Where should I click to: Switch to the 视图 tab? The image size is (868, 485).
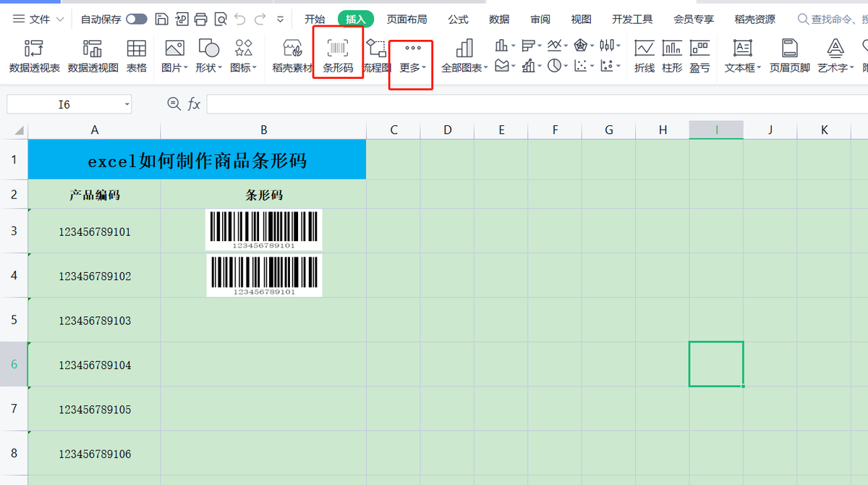(x=581, y=20)
